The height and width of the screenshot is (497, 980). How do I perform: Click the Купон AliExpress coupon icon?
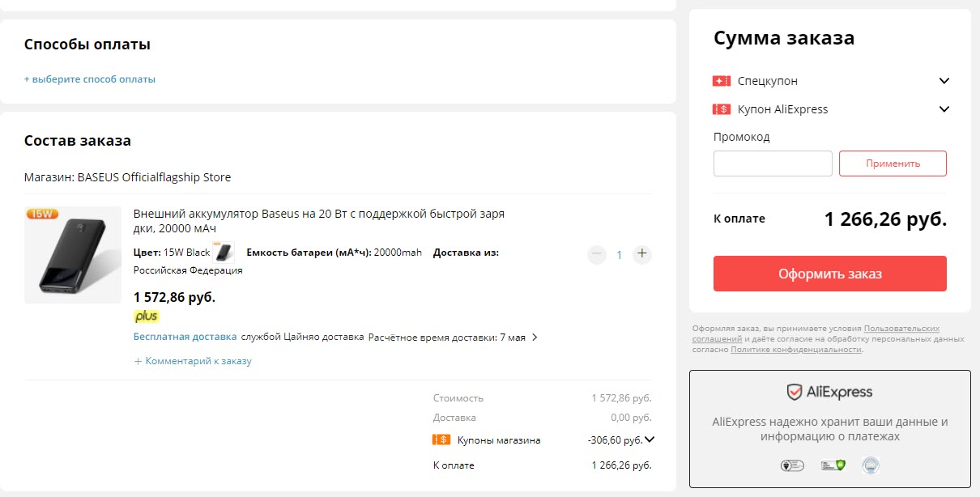coord(722,109)
